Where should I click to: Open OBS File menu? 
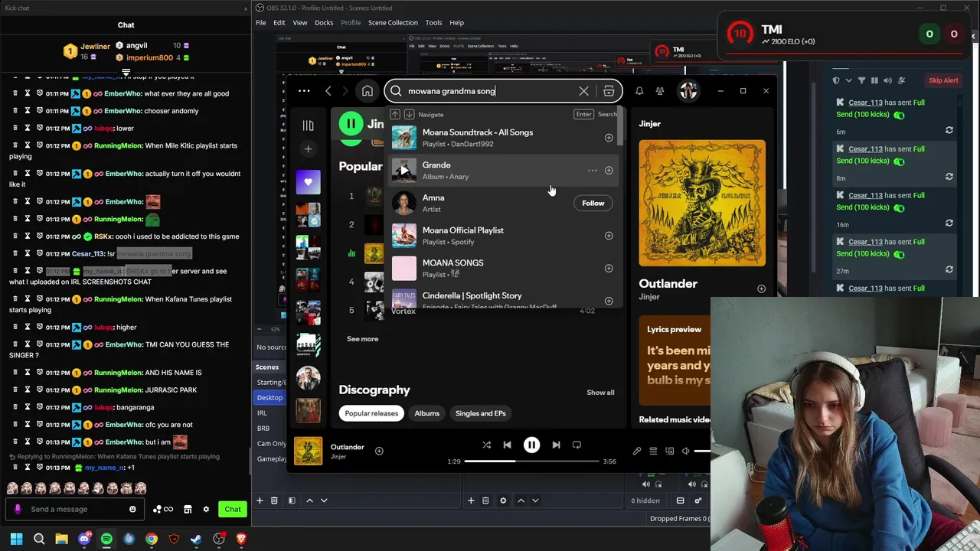pyautogui.click(x=261, y=23)
